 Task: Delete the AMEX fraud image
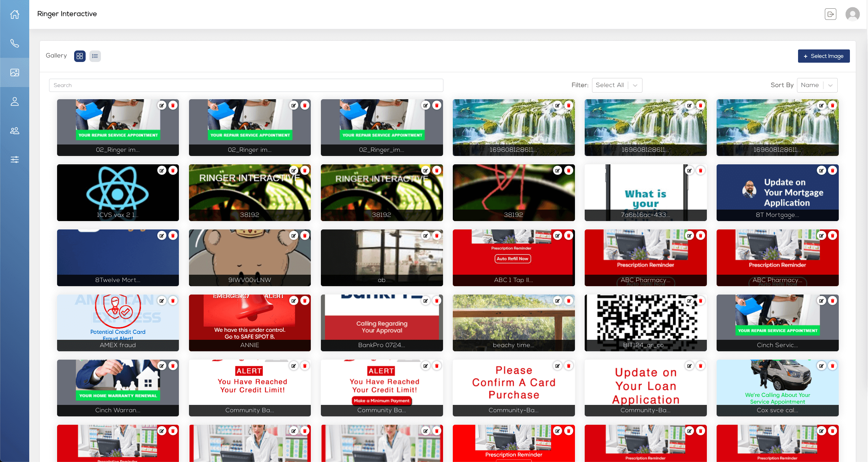point(173,300)
